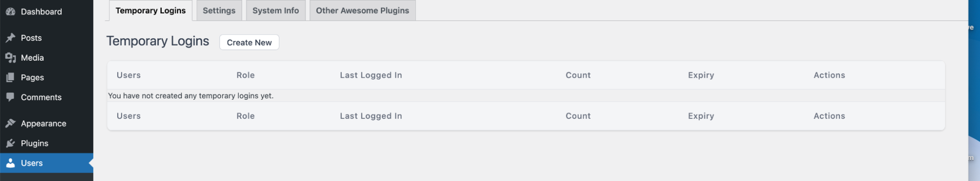The image size is (980, 181).
Task: Select the Temporary Logins tab
Action: (151, 10)
